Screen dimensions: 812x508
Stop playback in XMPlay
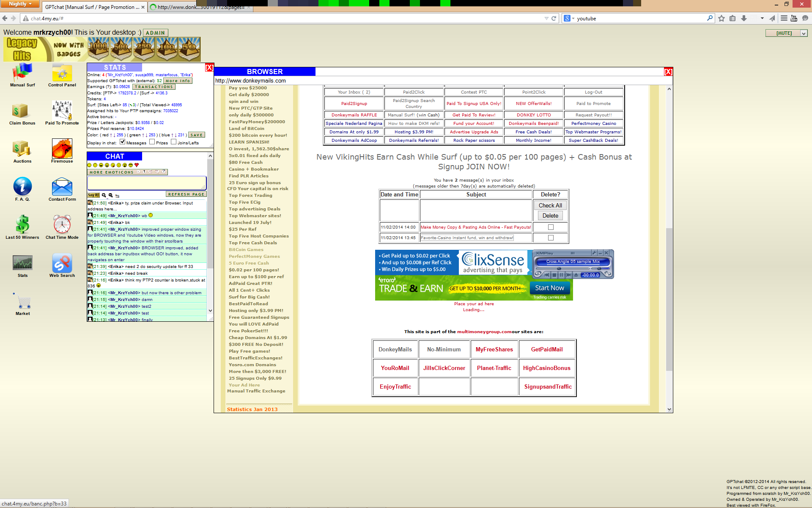pos(554,275)
